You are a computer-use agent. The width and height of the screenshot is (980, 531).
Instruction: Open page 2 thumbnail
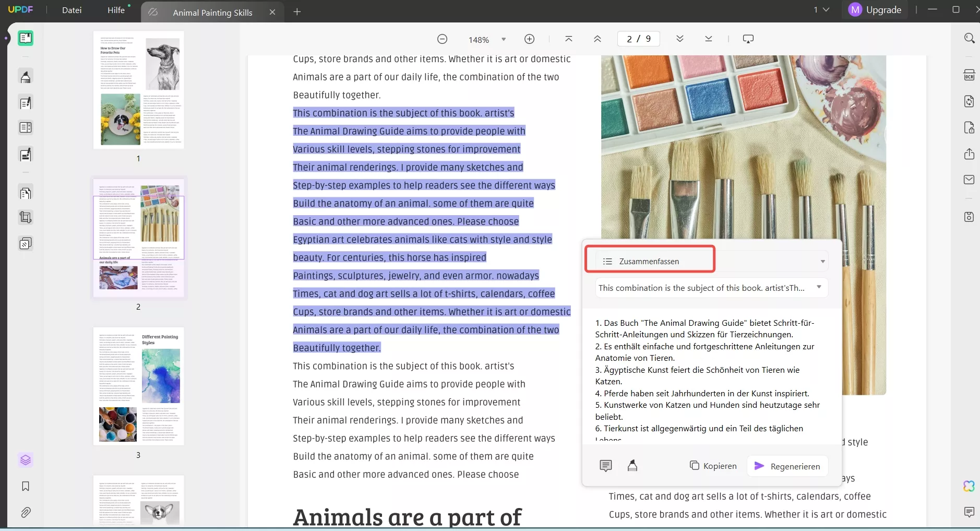pos(138,238)
